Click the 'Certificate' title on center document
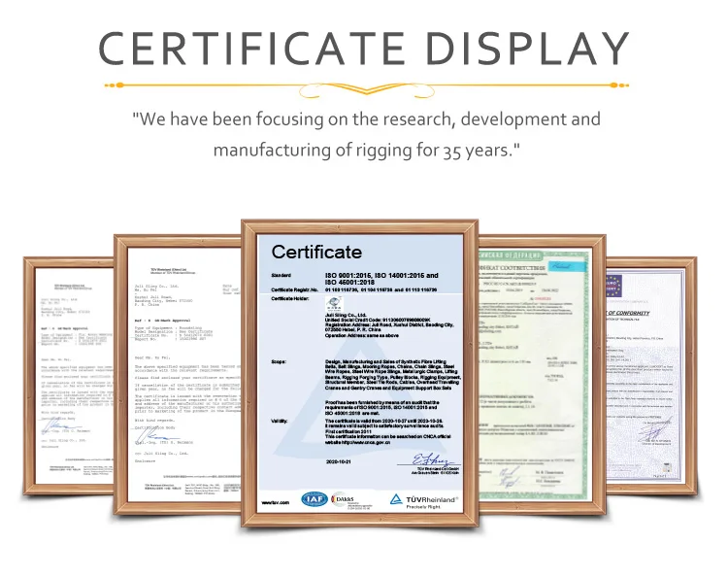Image resolution: width=728 pixels, height=577 pixels. [316, 252]
